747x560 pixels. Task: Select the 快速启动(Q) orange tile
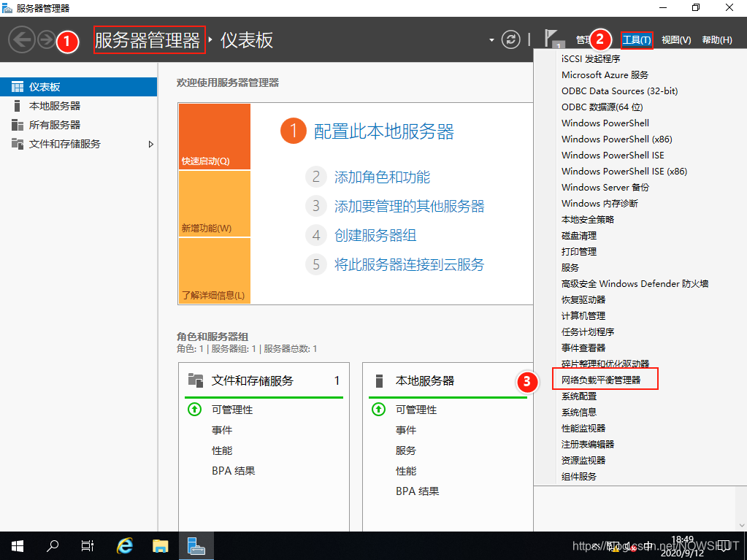point(214,137)
